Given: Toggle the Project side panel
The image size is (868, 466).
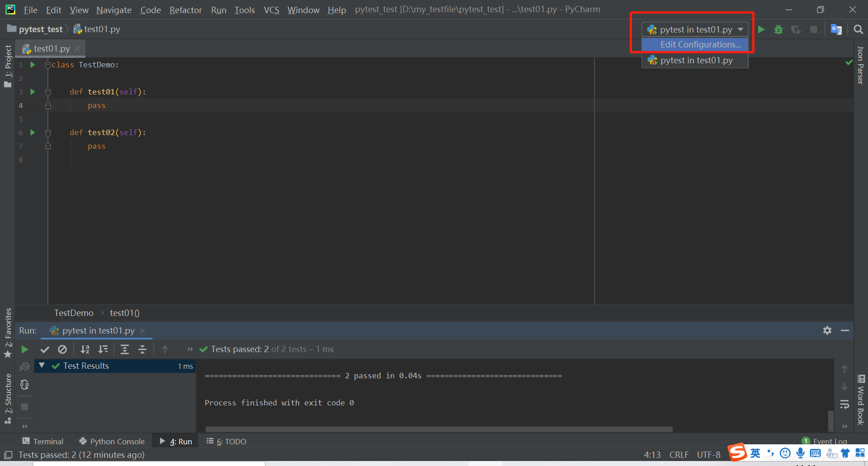Looking at the screenshot, I should (x=8, y=66).
